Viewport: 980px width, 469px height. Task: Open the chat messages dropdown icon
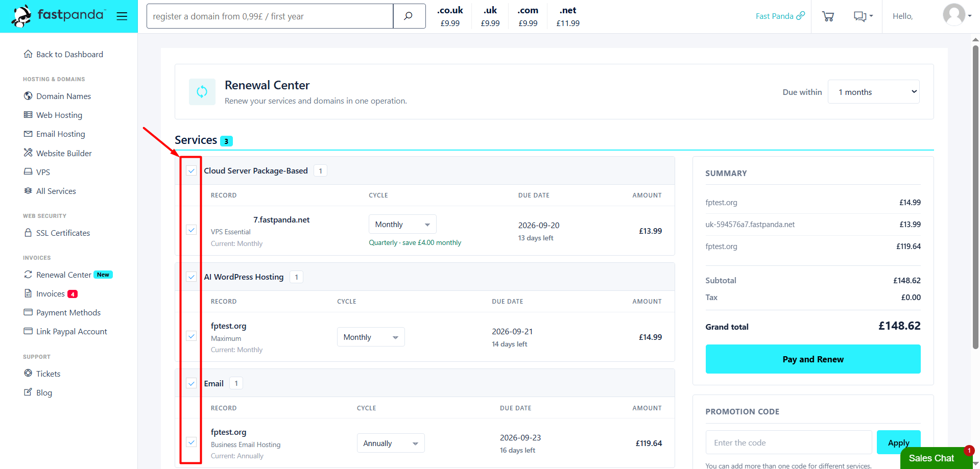(x=863, y=16)
